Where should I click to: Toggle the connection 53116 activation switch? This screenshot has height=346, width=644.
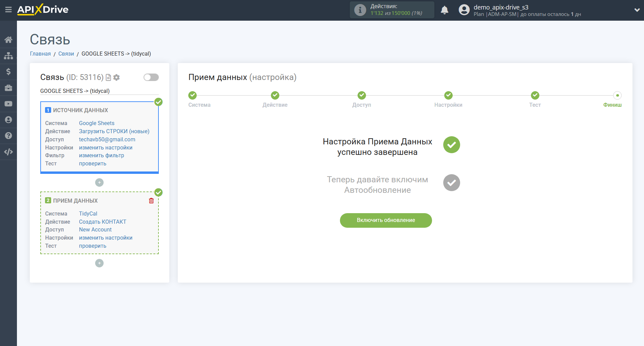click(151, 77)
